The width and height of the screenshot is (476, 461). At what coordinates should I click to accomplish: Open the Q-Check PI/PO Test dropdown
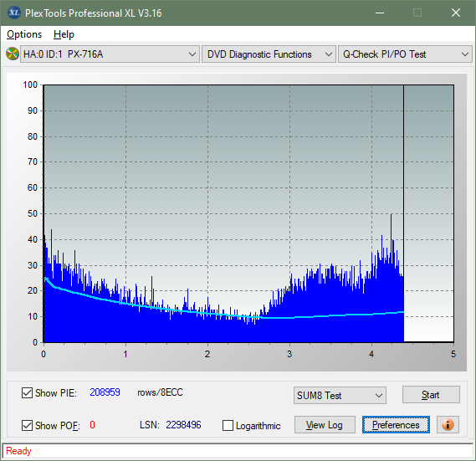coord(405,54)
